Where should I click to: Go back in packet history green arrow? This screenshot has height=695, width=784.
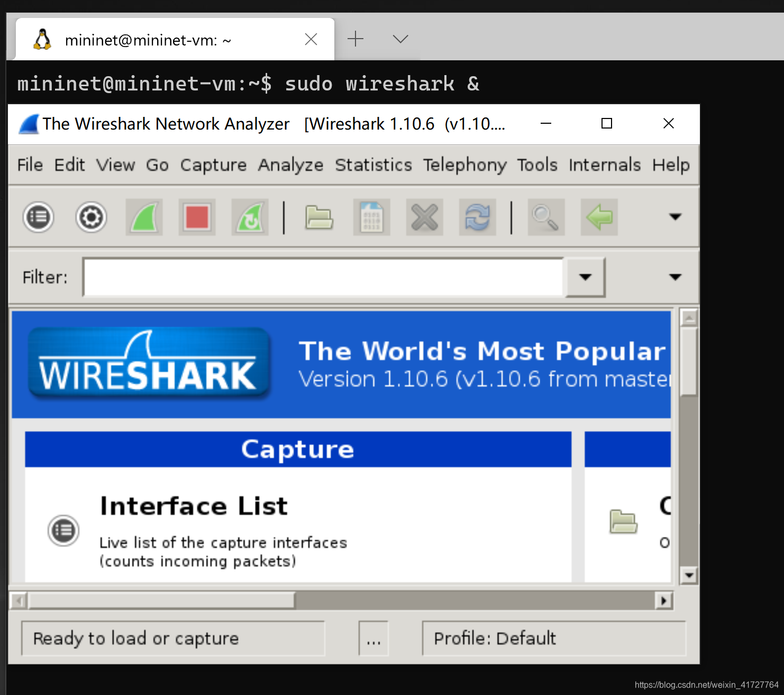[599, 217]
